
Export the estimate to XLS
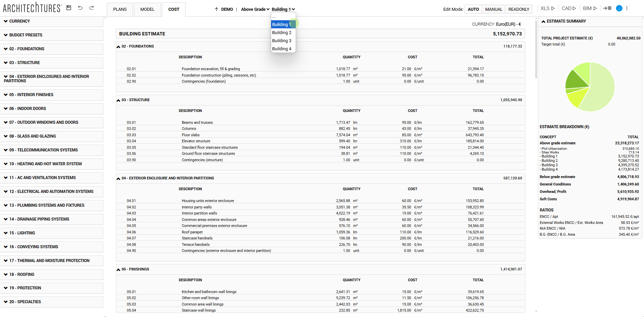click(547, 8)
